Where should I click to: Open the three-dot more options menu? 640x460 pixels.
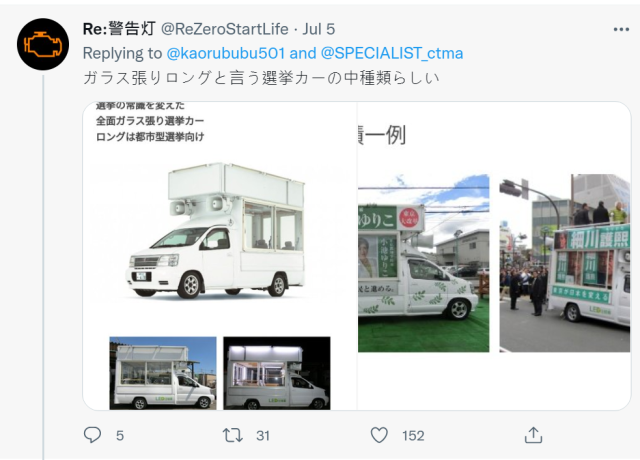(x=621, y=29)
